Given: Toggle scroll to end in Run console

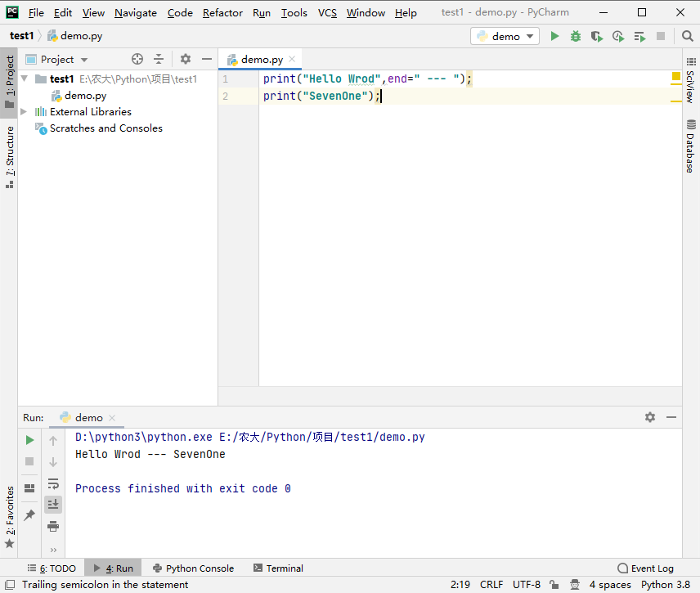Looking at the screenshot, I should pyautogui.click(x=53, y=505).
